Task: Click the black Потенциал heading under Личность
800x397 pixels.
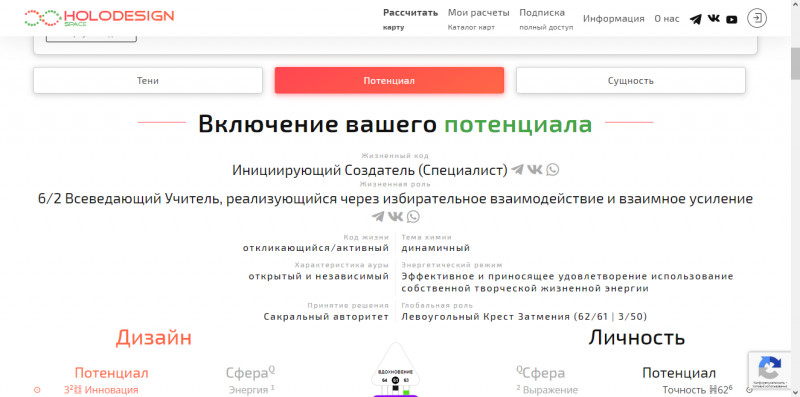Action: pyautogui.click(x=679, y=373)
